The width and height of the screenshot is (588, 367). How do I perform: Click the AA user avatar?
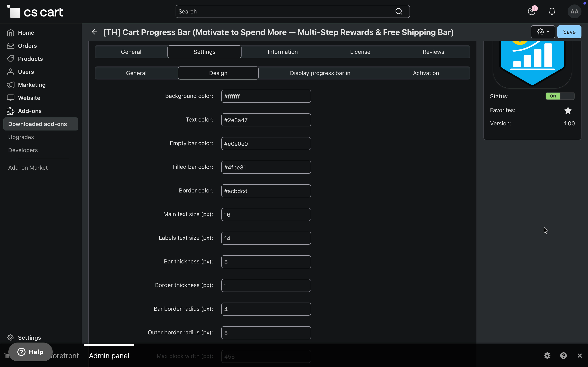tap(574, 11)
